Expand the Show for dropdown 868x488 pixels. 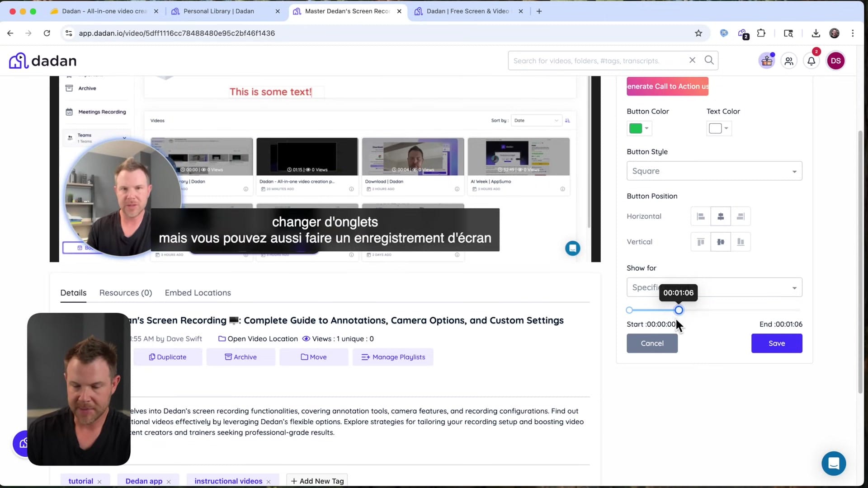click(x=714, y=287)
